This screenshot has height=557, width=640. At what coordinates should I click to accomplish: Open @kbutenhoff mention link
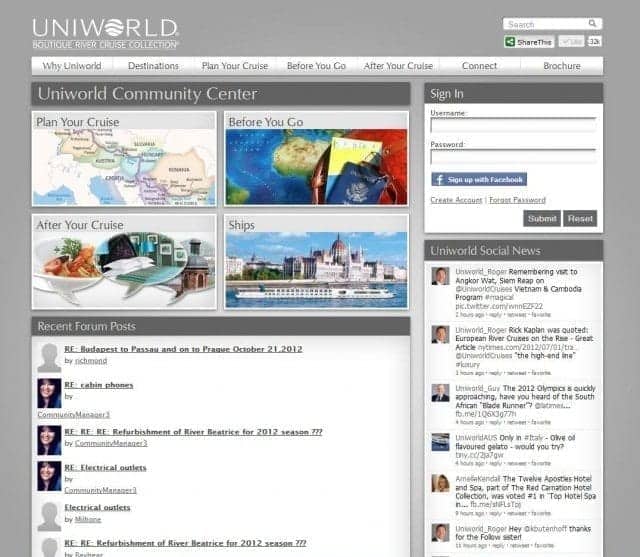pyautogui.click(x=545, y=529)
